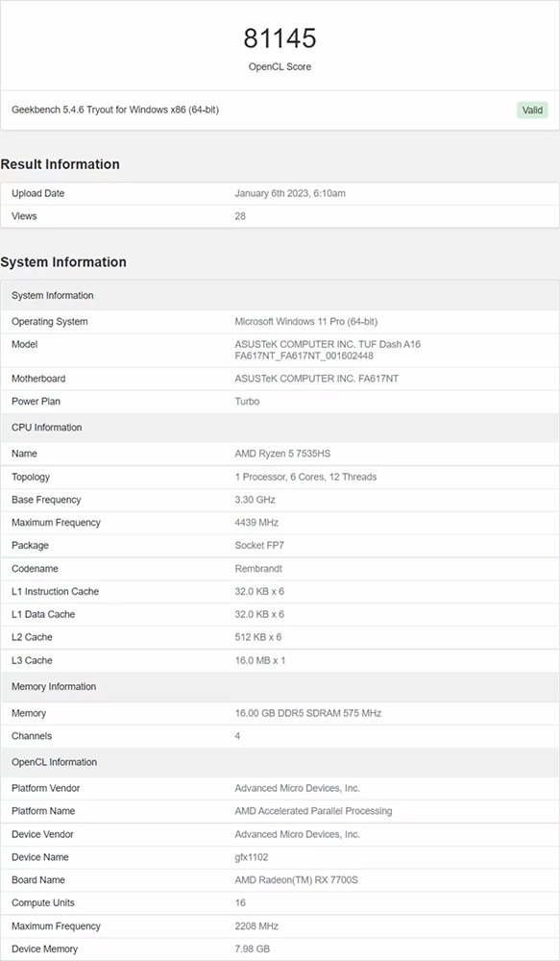Click the ASUSTeK TUF Dash A16 model value
Viewport: 560px width, 961px height.
(x=328, y=350)
